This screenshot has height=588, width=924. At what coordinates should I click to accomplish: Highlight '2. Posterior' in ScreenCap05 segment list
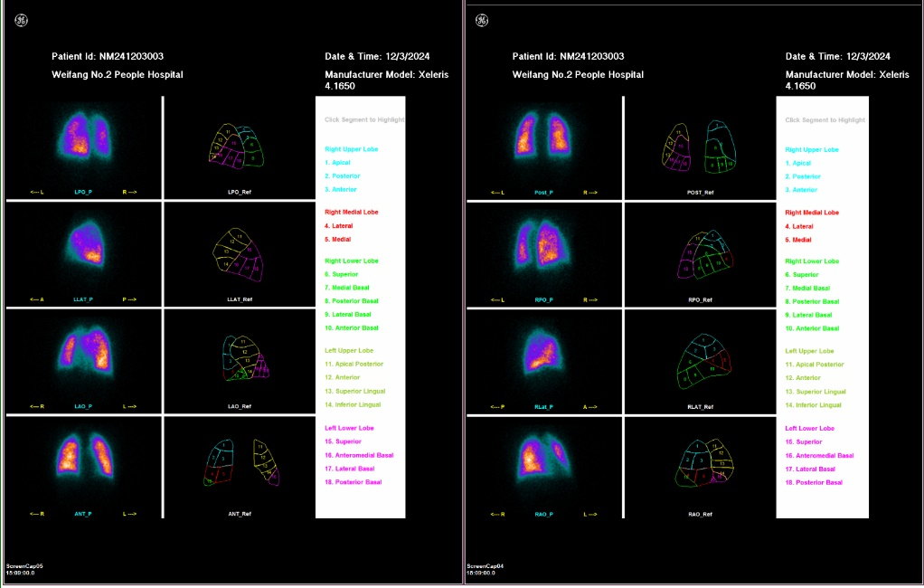tap(343, 175)
